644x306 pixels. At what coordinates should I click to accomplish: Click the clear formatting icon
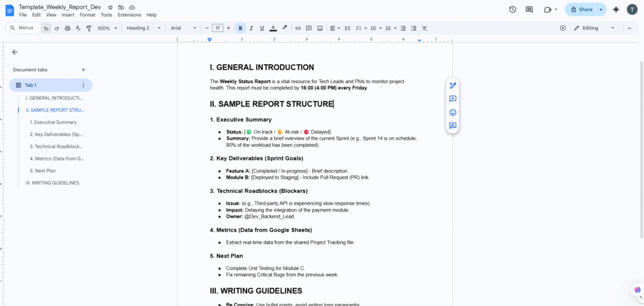click(425, 28)
